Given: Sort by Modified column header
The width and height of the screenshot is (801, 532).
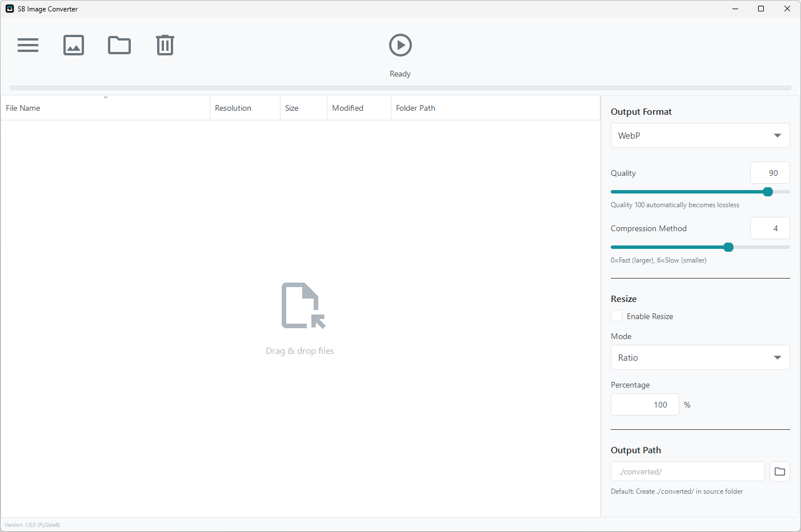Looking at the screenshot, I should [x=359, y=108].
